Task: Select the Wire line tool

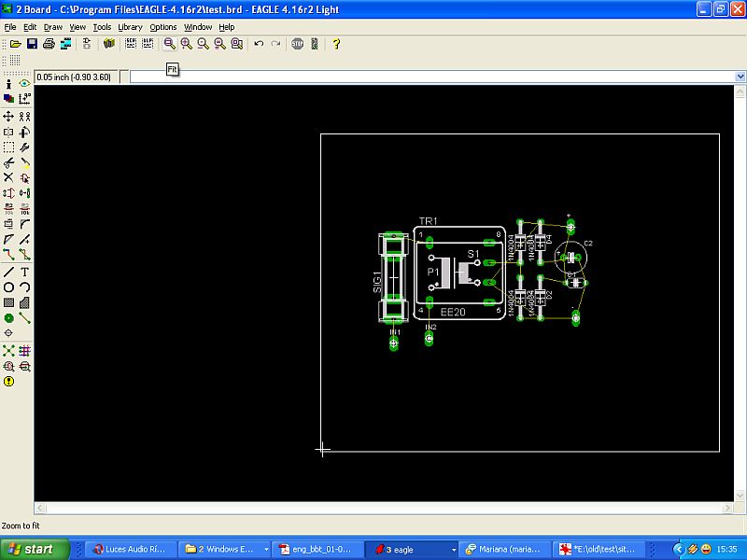Action: (8, 272)
